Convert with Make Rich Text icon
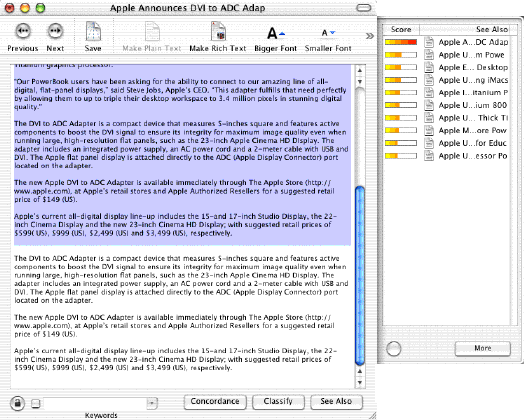Image resolution: width=524 pixels, height=420 pixels. (218, 31)
